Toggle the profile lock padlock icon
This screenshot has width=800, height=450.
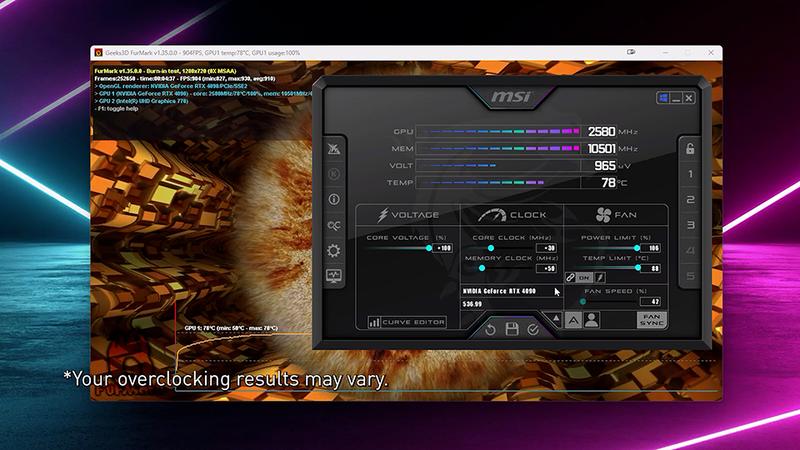[689, 149]
